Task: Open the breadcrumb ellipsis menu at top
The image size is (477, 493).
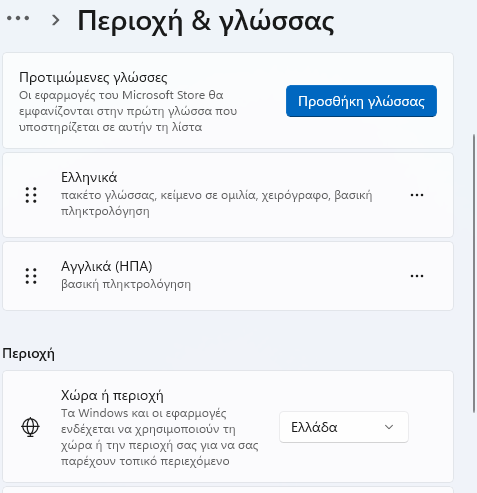Action: [x=18, y=18]
